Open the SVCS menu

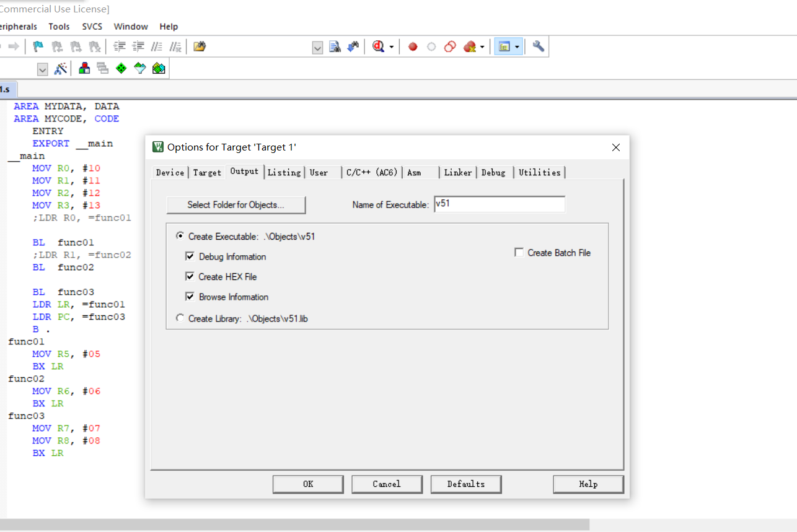92,27
